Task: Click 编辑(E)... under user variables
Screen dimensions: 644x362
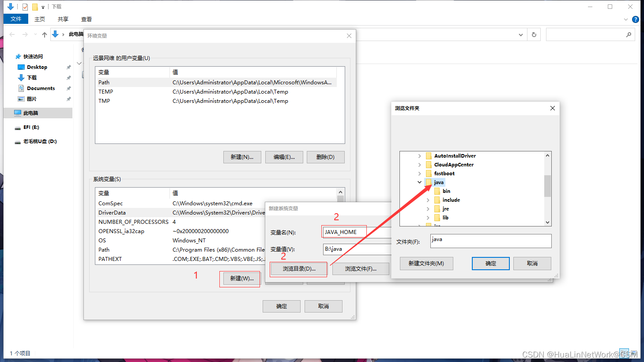Action: tap(284, 157)
